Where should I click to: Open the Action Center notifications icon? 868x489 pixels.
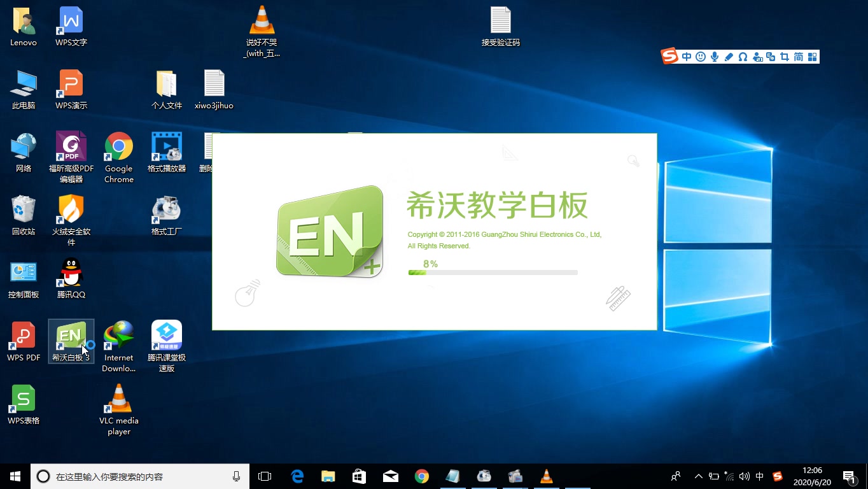pos(849,476)
